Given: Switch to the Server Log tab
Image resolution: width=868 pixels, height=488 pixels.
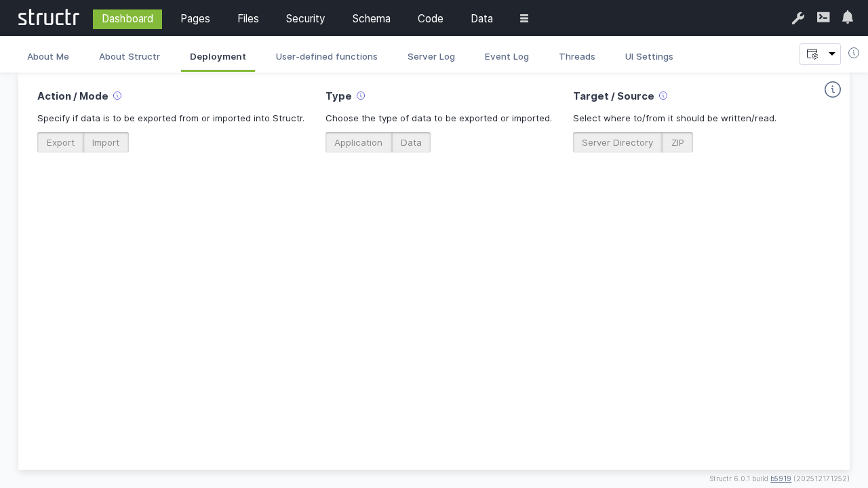Looking at the screenshot, I should pos(431,56).
